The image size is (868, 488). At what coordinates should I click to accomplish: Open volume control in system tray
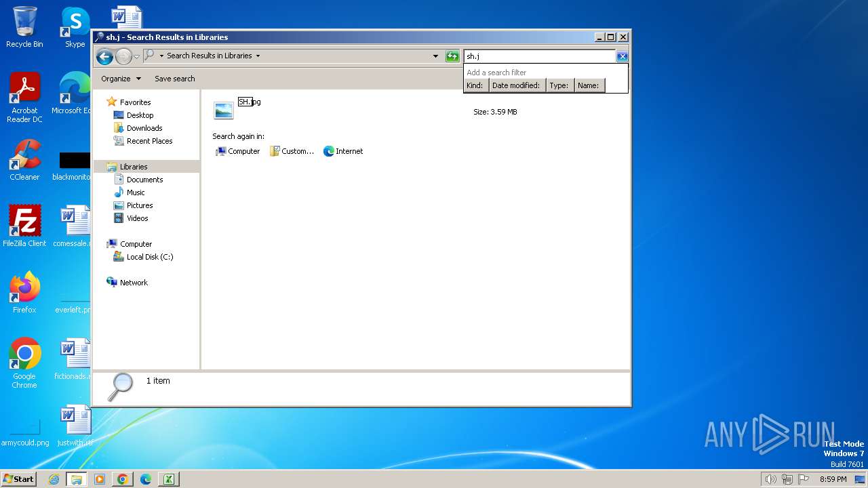[770, 479]
